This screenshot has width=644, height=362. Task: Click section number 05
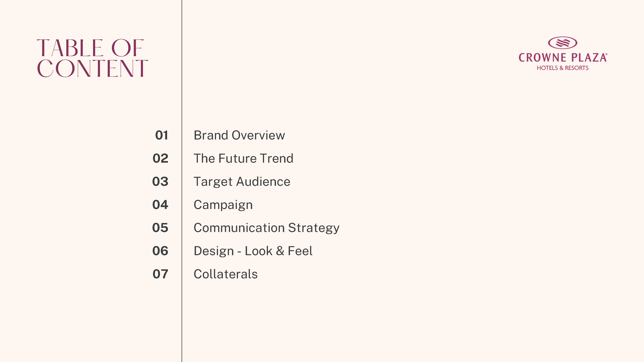tap(160, 228)
